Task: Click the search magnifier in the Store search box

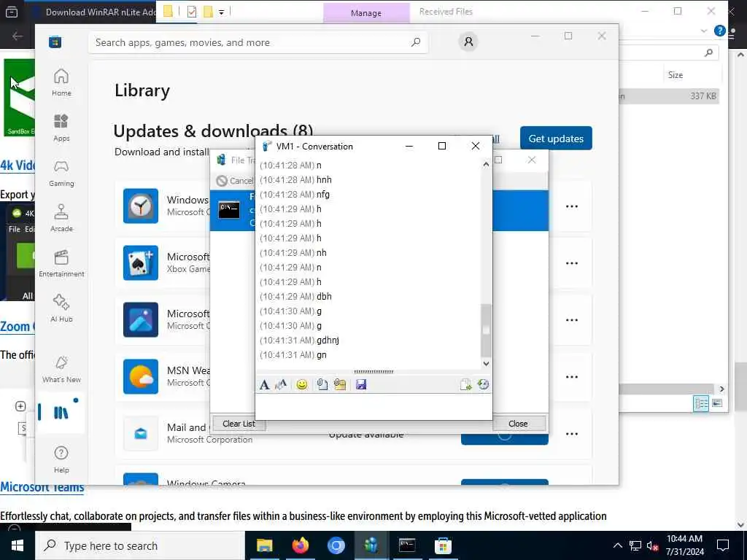Action: click(416, 42)
